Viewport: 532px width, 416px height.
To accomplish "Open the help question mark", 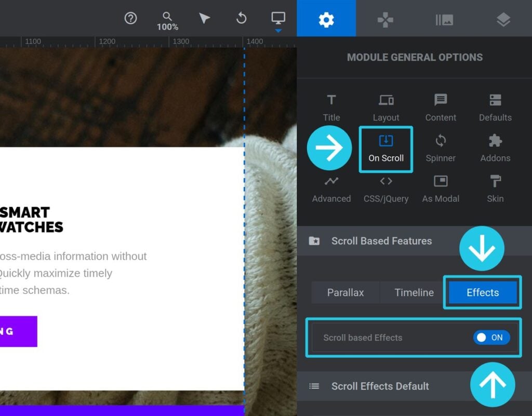I will point(130,18).
